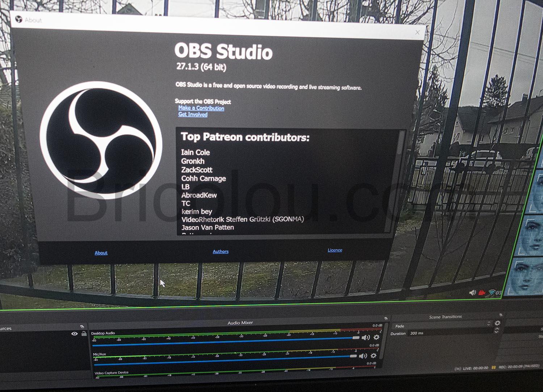Switch to the Authors tab
This screenshot has width=543, height=392.
tap(220, 252)
